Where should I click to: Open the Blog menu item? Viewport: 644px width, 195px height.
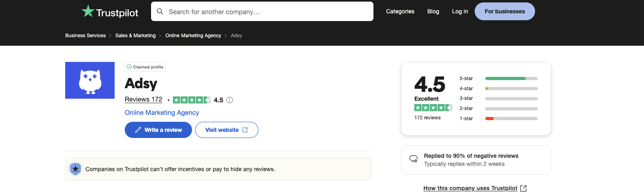tap(433, 11)
